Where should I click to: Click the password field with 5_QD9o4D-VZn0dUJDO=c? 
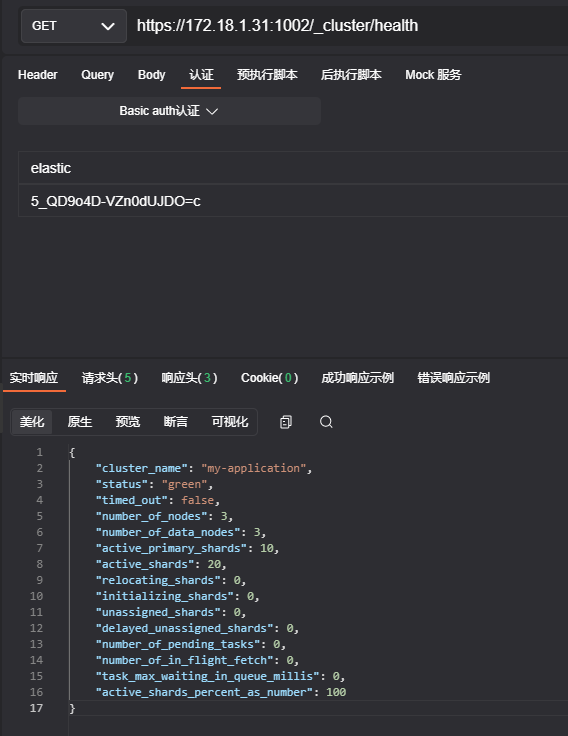[x=293, y=201]
